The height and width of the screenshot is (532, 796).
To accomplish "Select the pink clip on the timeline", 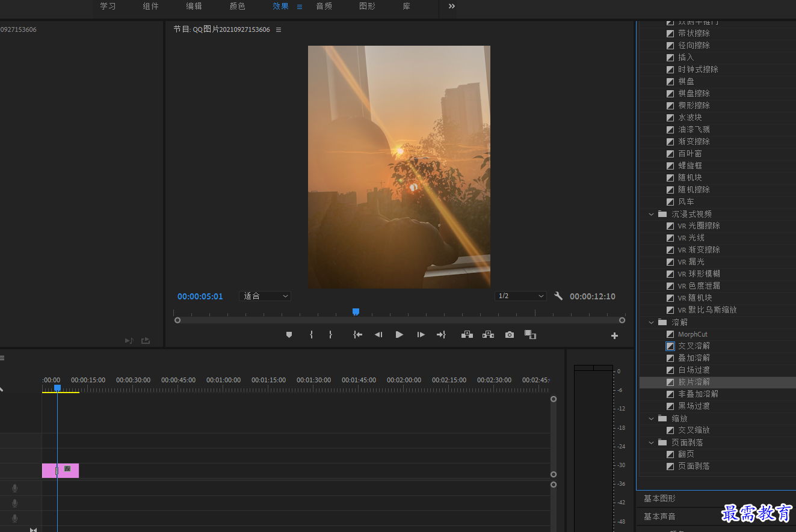I will pos(60,471).
